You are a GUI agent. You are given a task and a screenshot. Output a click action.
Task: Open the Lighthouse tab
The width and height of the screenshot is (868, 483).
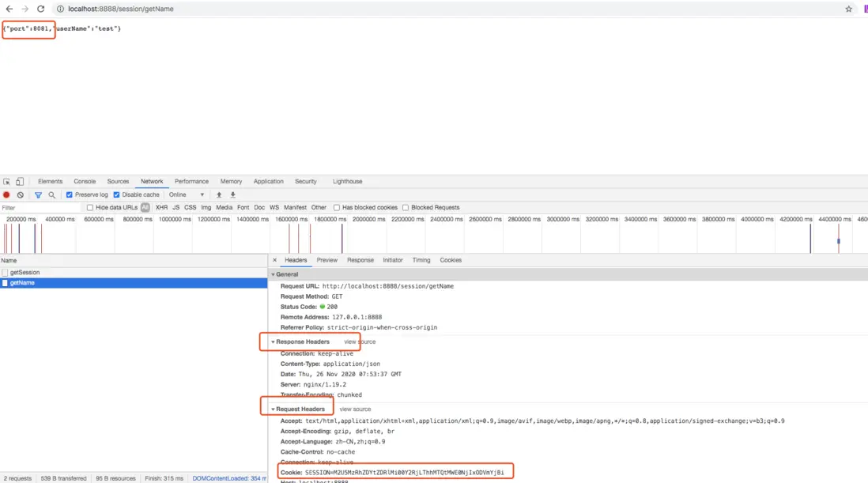347,182
